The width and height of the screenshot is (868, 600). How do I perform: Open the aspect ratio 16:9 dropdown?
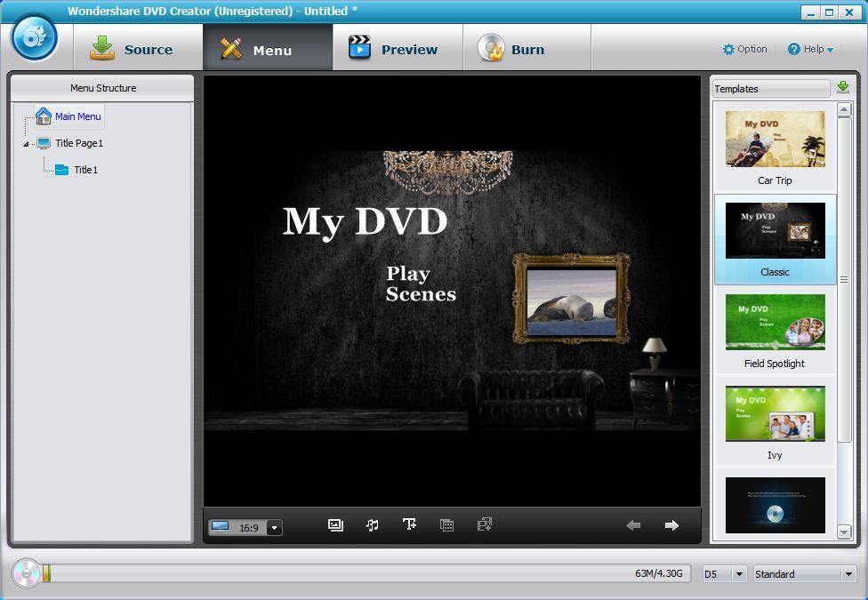274,527
